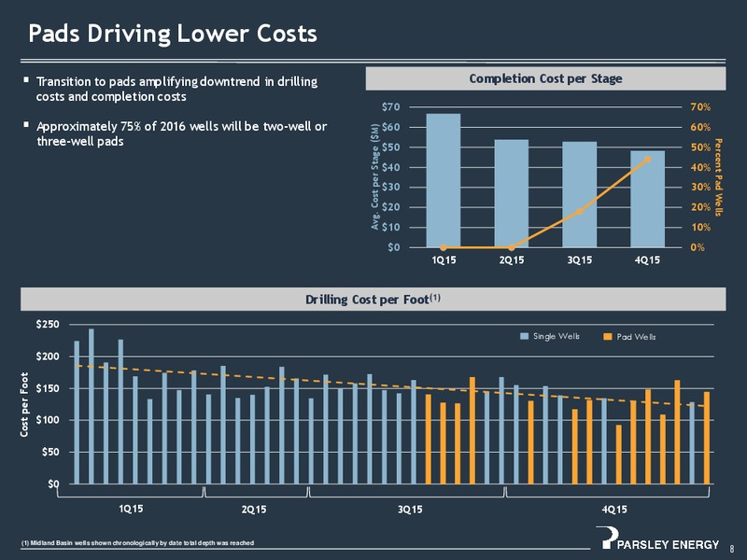Click the tallest drilling cost bar in 1Q15
This screenshot has height=560, width=747.
click(x=92, y=406)
